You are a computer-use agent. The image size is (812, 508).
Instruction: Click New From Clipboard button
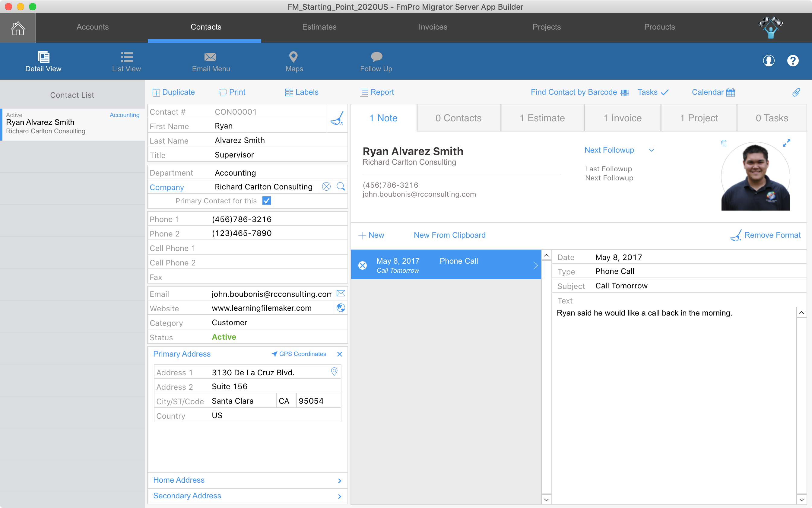[x=449, y=235]
